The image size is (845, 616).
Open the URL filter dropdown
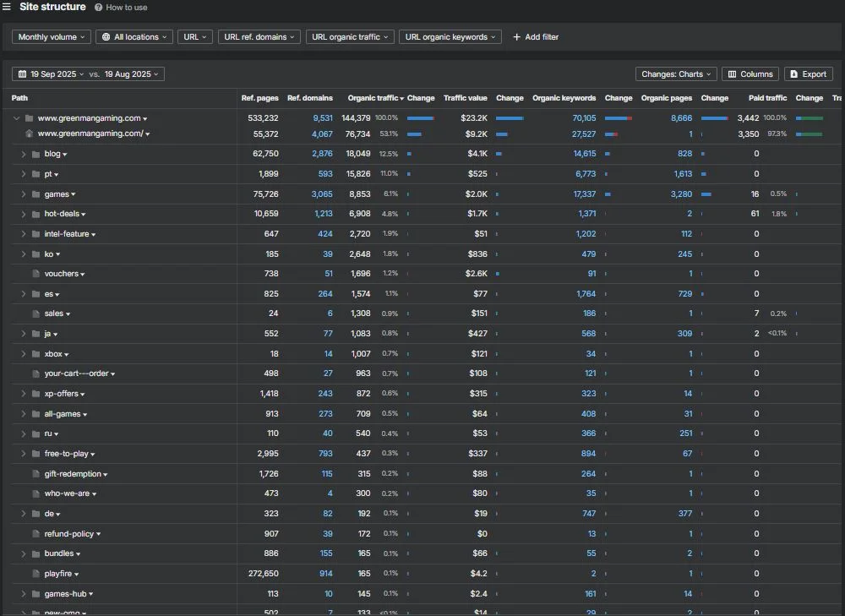coord(195,36)
